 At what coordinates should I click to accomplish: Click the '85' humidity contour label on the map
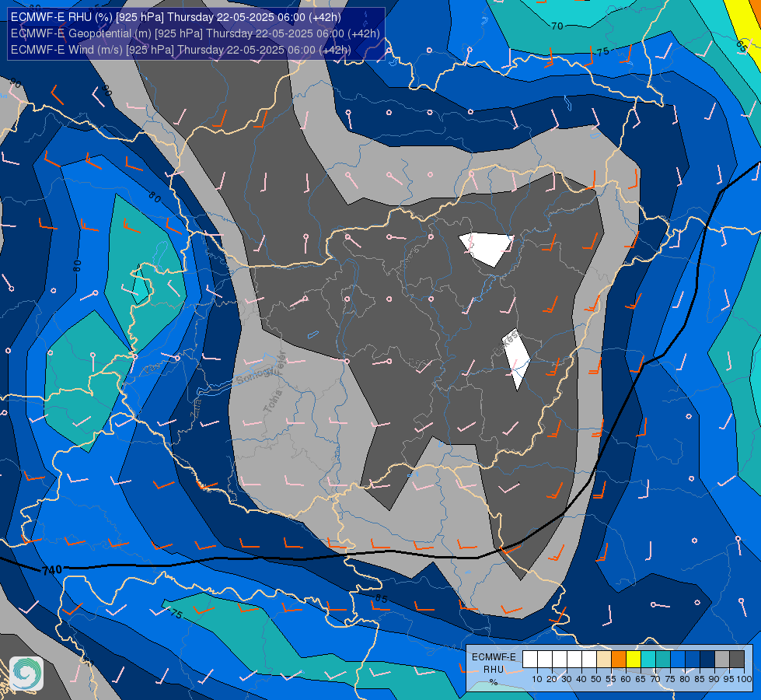tap(382, 598)
